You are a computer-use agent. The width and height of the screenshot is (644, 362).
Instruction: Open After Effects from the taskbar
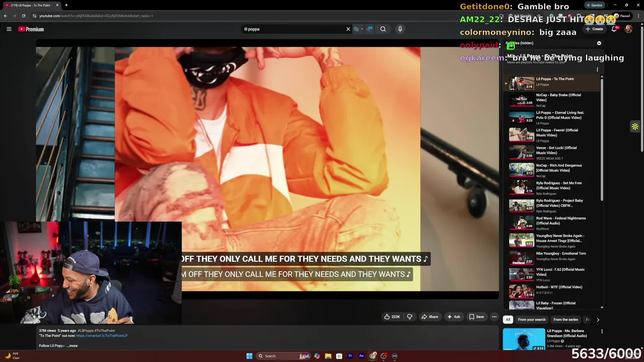click(361, 356)
